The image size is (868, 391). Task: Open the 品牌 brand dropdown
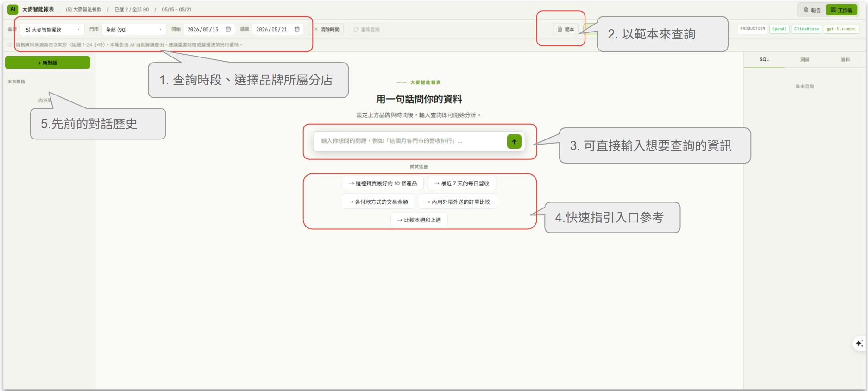tap(52, 29)
